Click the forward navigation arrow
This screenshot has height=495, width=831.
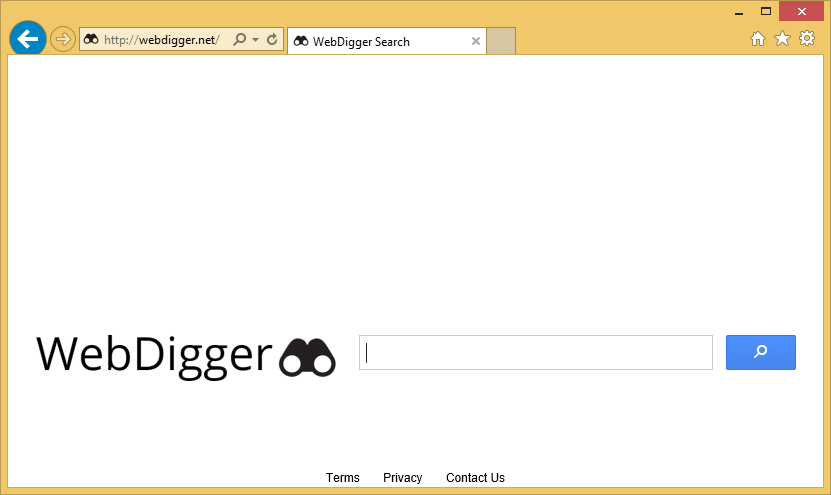point(63,39)
